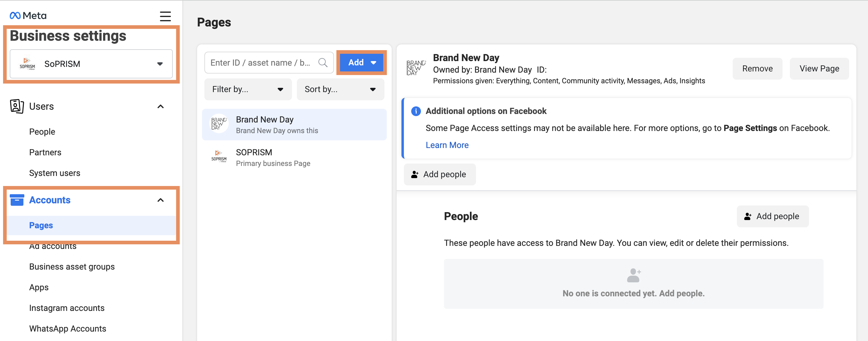The image size is (868, 341).
Task: Select Brand New Day page row
Action: (294, 125)
